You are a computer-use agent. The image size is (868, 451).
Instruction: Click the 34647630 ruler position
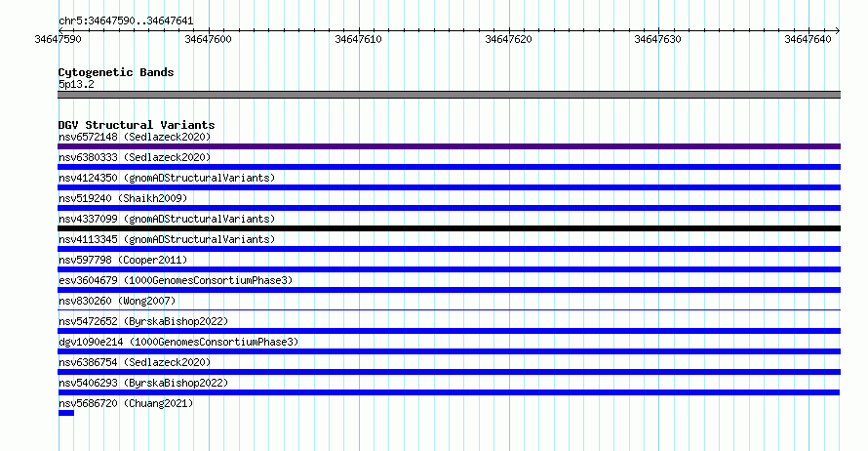[x=657, y=39]
